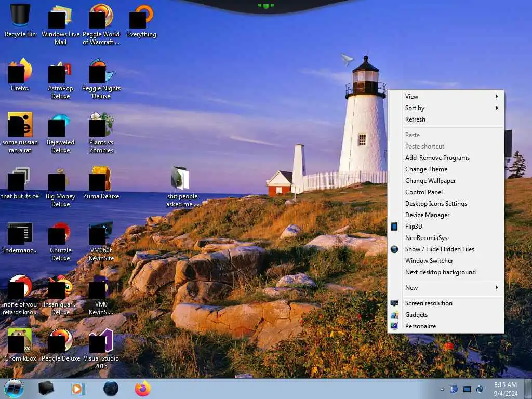Select the 'VM0b0t KevinSite' desktop icon
This screenshot has width=532, height=399.
101,241
